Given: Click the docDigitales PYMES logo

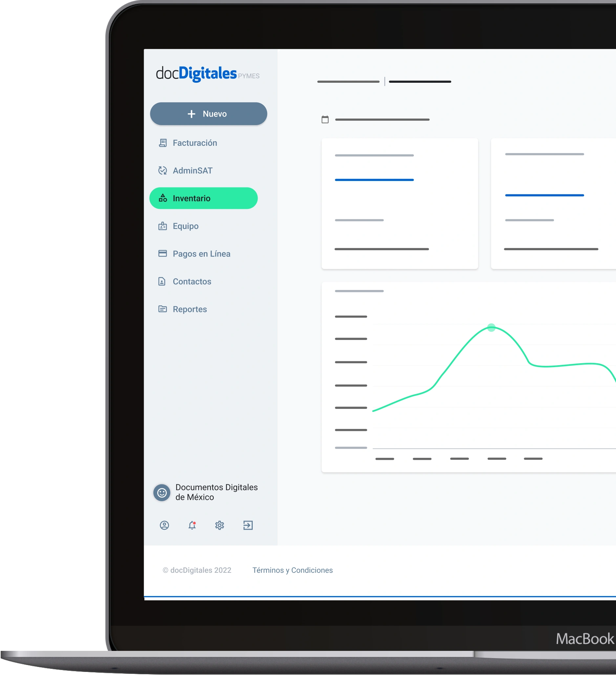Looking at the screenshot, I should coord(207,74).
